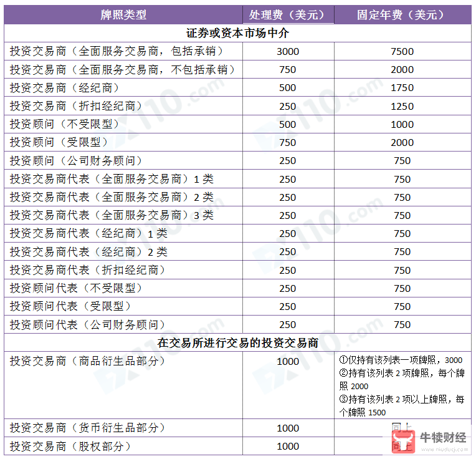Click processing fee 1000 in 货币衍生品部分 row
476x459 pixels.
point(288,428)
